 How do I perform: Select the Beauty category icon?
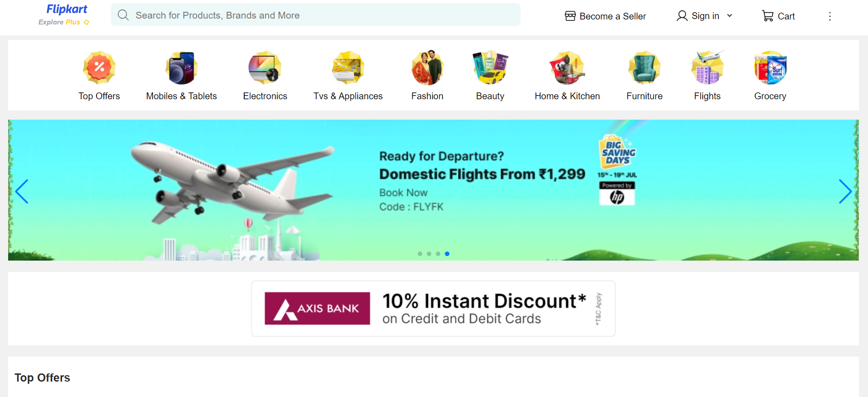coord(490,68)
